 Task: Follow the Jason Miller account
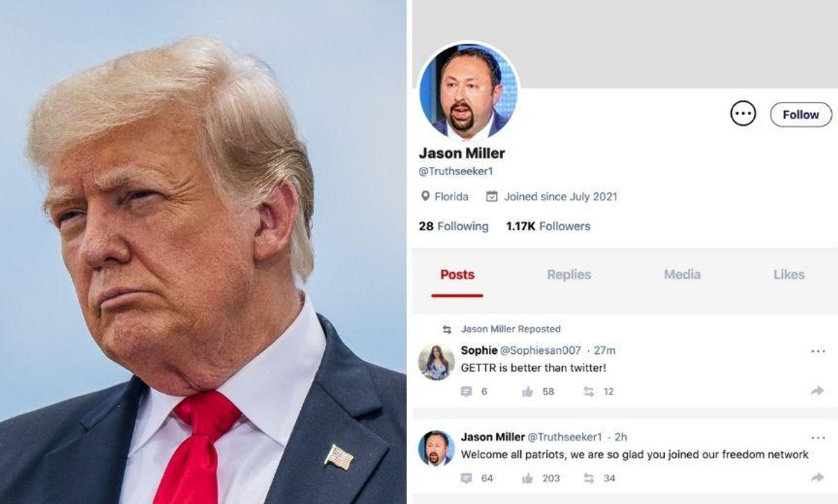(x=801, y=114)
